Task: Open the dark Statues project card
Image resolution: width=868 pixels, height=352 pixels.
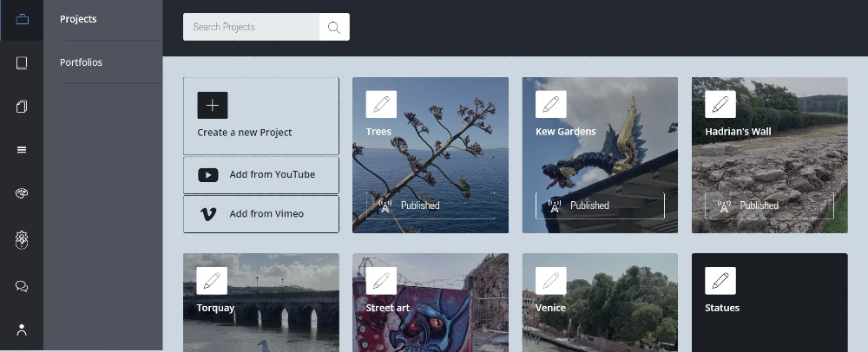Action: point(769,303)
